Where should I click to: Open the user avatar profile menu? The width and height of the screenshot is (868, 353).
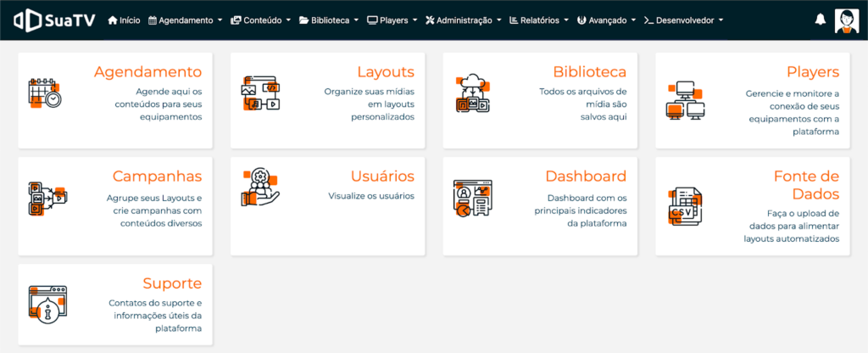(x=846, y=20)
